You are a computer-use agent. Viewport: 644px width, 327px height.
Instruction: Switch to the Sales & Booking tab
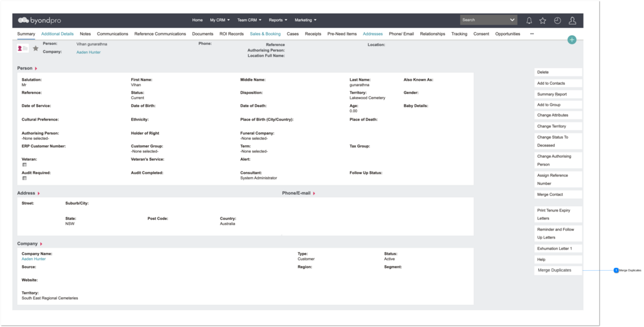click(265, 34)
